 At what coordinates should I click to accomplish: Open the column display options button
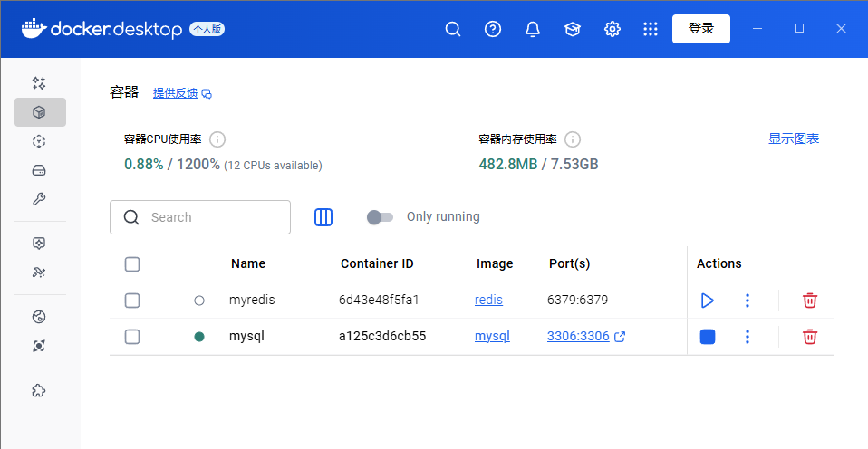pyautogui.click(x=323, y=217)
